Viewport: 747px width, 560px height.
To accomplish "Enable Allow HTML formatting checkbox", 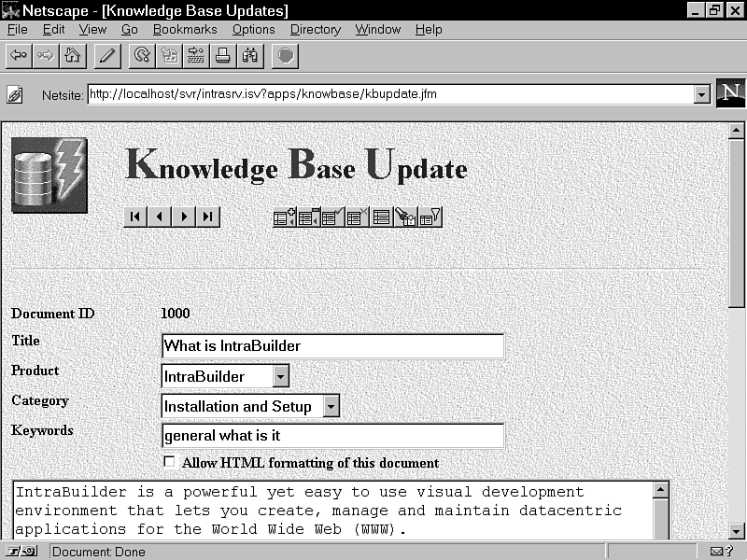I will pos(169,461).
